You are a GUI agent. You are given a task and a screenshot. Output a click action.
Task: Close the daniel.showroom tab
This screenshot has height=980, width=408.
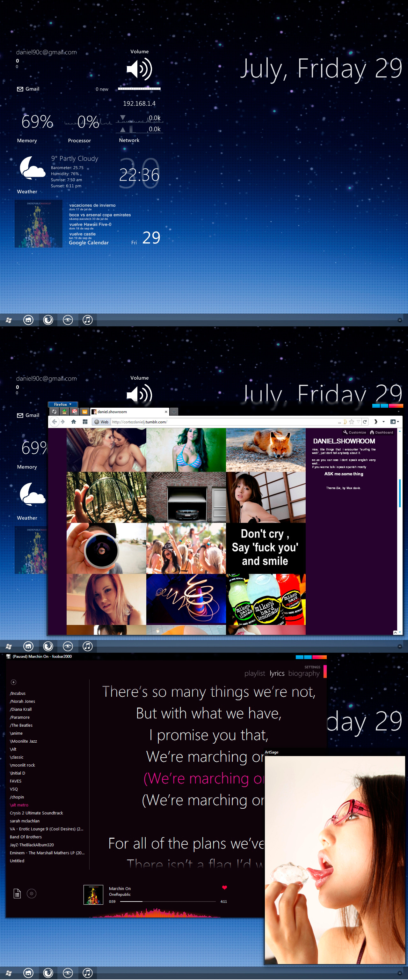[x=166, y=412]
